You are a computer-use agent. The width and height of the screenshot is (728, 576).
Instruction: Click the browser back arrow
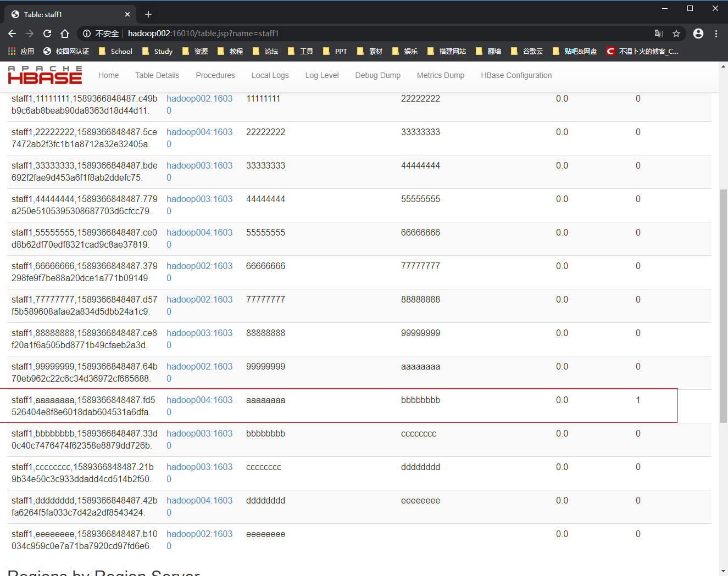point(12,33)
